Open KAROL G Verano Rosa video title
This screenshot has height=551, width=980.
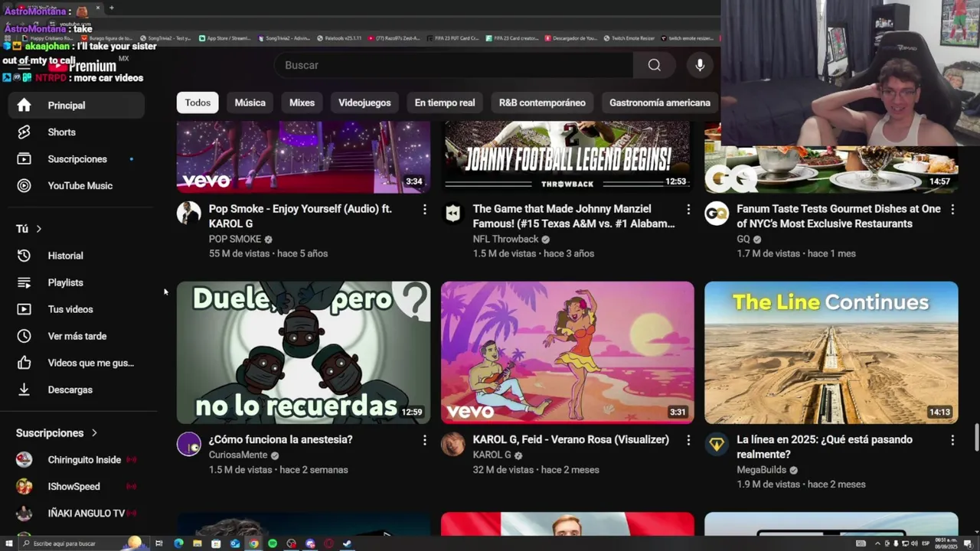click(x=571, y=439)
